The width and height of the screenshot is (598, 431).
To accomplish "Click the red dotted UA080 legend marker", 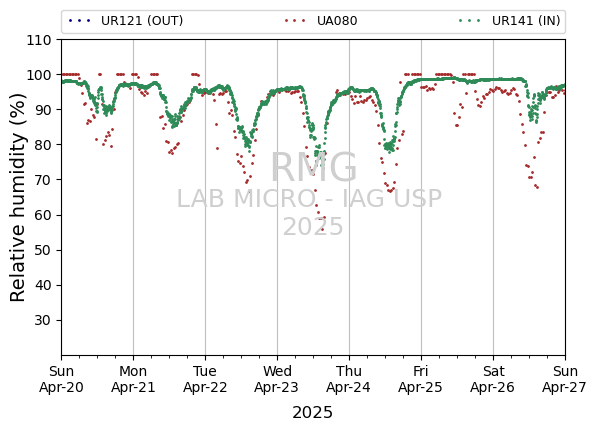I will [295, 21].
